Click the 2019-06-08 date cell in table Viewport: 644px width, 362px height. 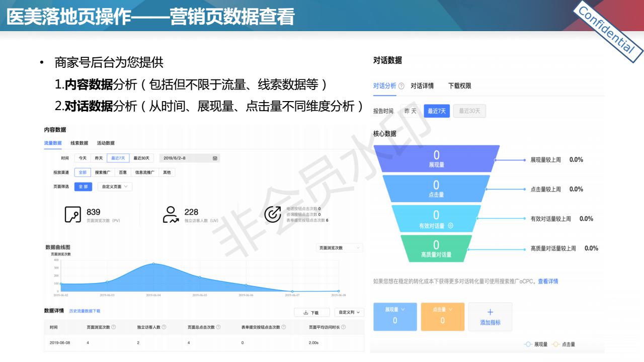click(x=59, y=342)
